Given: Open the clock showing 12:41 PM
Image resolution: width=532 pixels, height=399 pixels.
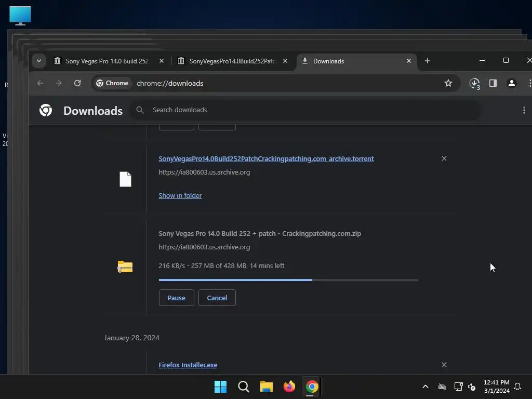Looking at the screenshot, I should pyautogui.click(x=496, y=387).
